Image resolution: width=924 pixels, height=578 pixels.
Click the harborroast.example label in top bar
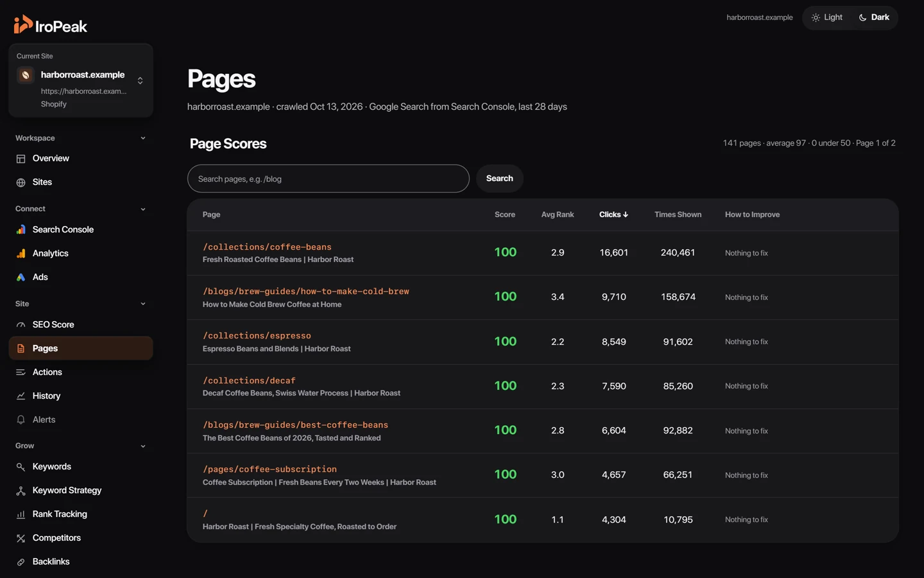[760, 17]
